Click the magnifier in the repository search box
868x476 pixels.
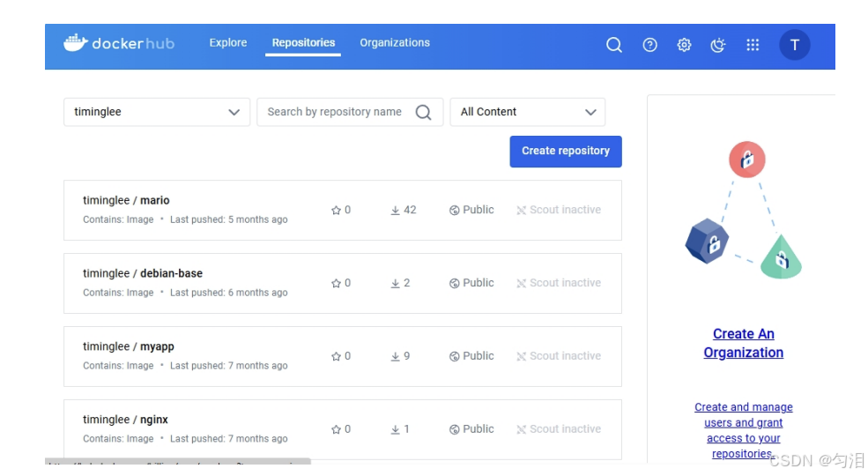(x=424, y=112)
